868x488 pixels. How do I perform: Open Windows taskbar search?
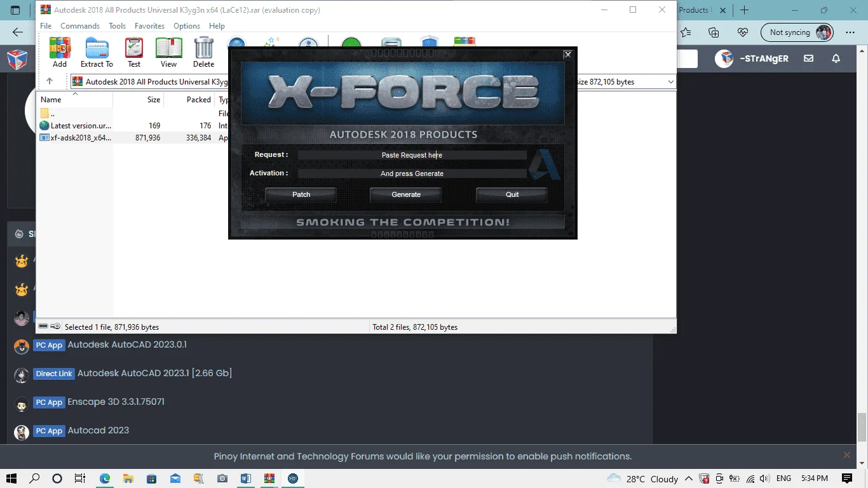tap(34, 478)
